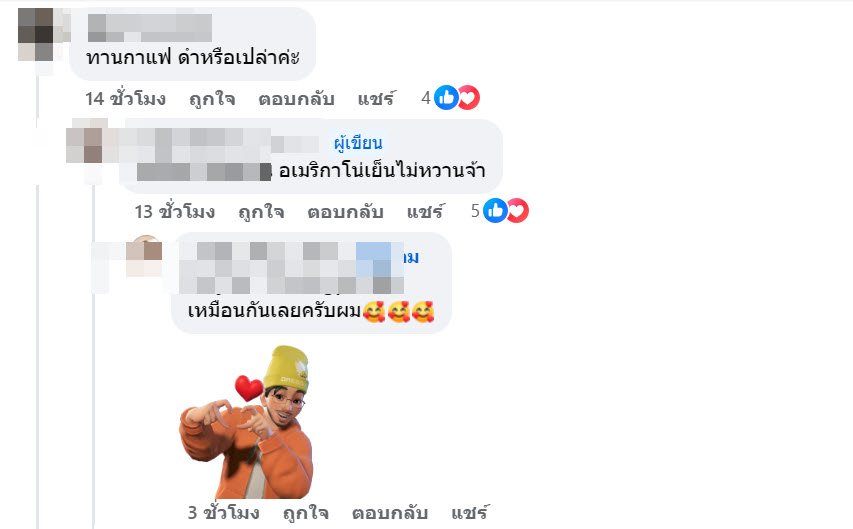
Task: Like the comment posted 14 ชั่วโมง ago
Action: point(212,99)
